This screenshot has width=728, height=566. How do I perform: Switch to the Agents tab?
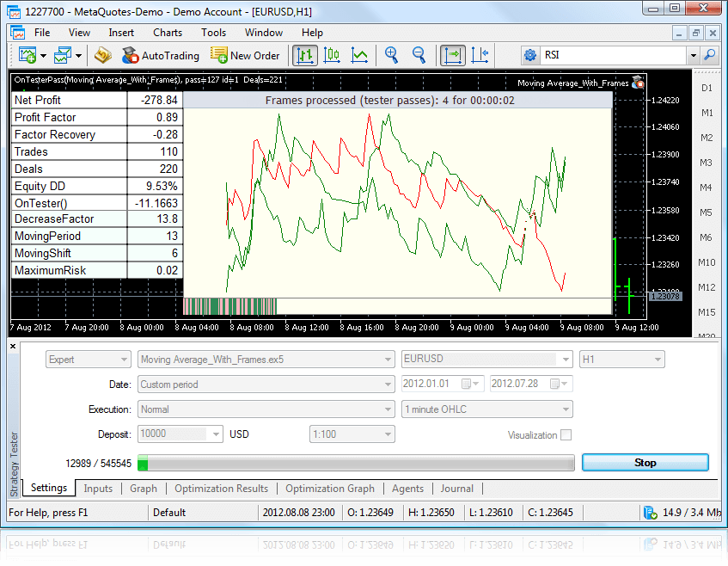[407, 489]
